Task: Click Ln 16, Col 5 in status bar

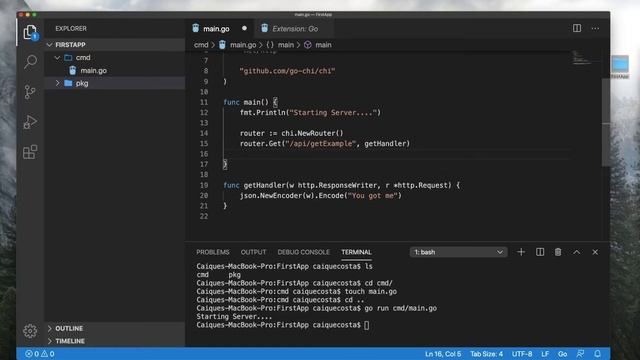Action: point(443,354)
